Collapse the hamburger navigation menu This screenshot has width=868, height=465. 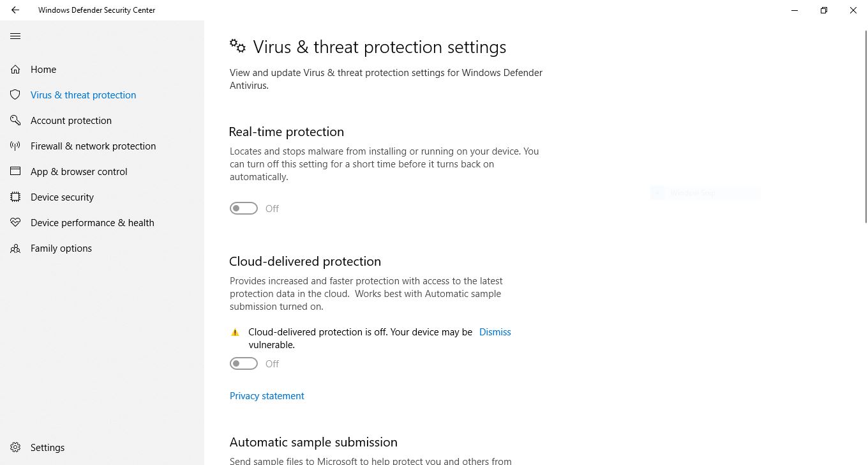(15, 36)
